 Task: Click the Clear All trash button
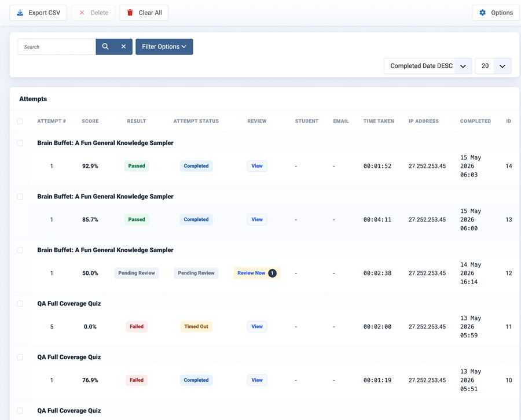(x=144, y=13)
